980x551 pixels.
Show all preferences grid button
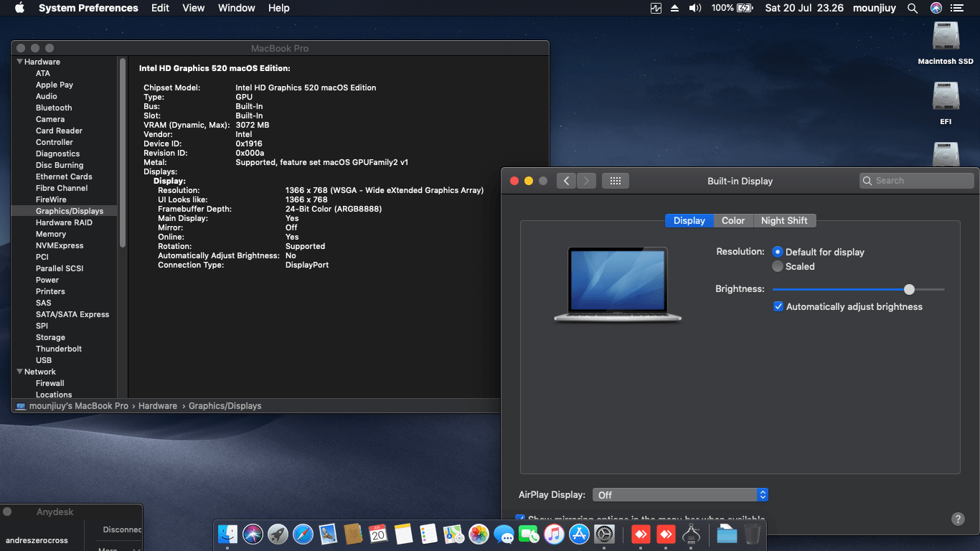615,181
